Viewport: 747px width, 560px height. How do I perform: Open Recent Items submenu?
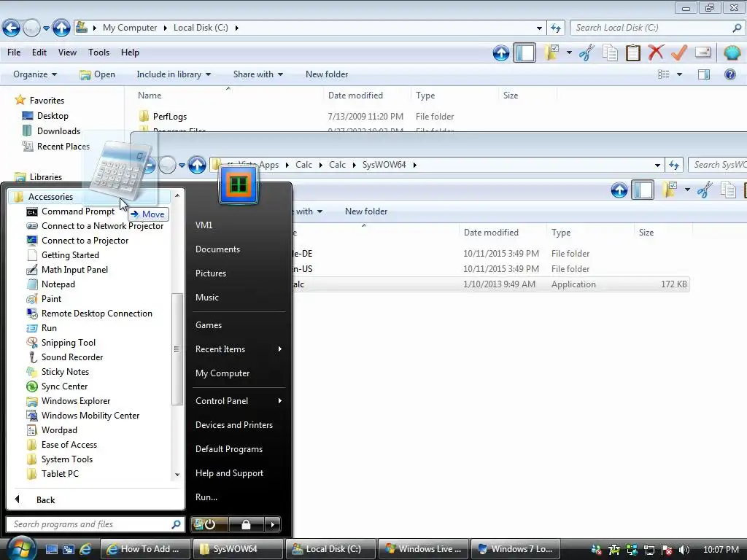pyautogui.click(x=239, y=349)
